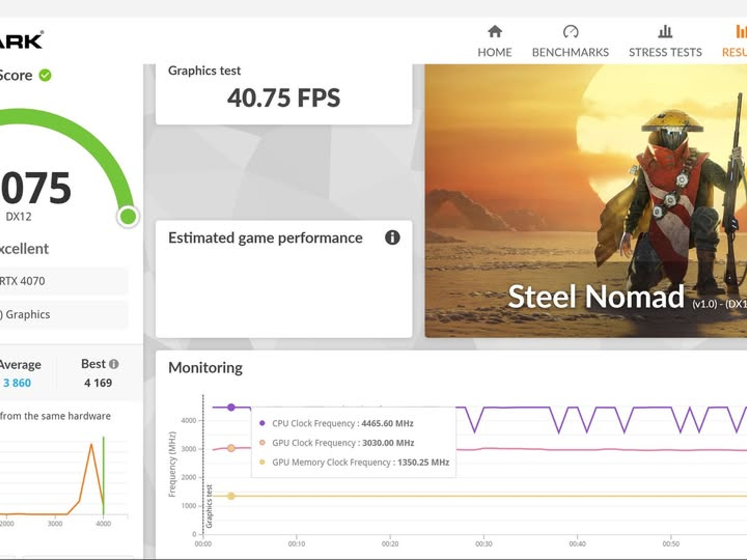Click the Steel Nomad benchmark image

click(x=586, y=201)
